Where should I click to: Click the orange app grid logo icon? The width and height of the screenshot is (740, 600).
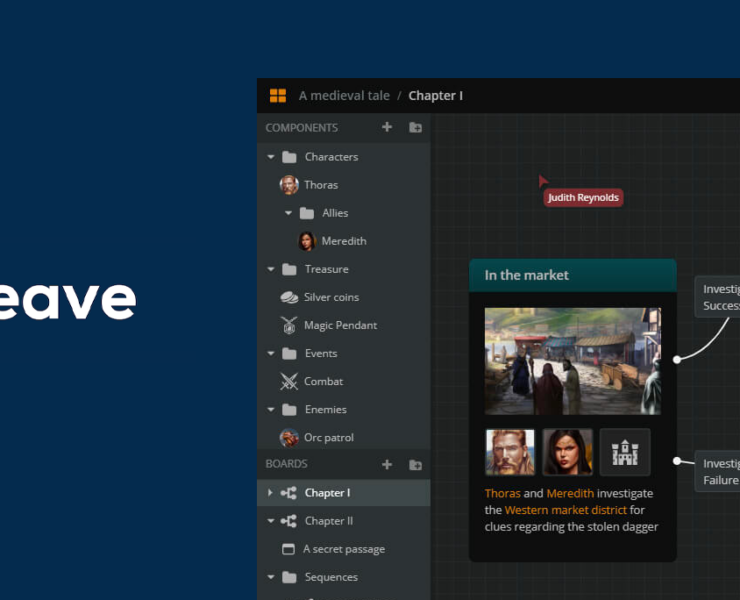click(x=277, y=96)
